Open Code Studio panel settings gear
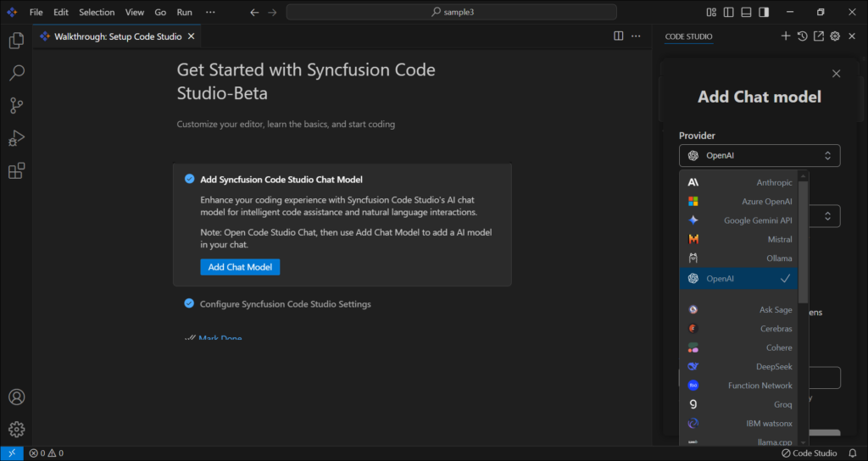The image size is (868, 461). [x=835, y=36]
